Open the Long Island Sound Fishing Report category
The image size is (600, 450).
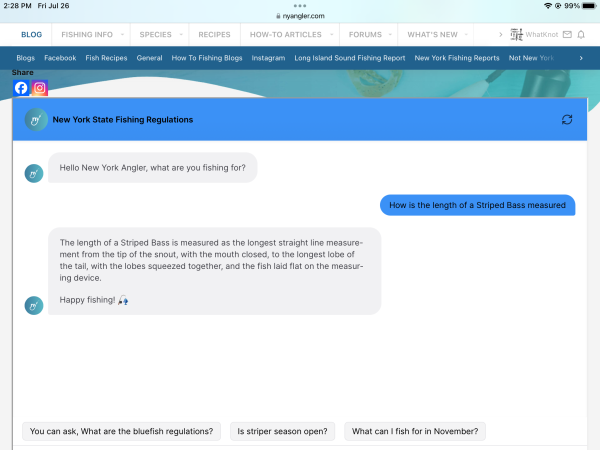[350, 58]
